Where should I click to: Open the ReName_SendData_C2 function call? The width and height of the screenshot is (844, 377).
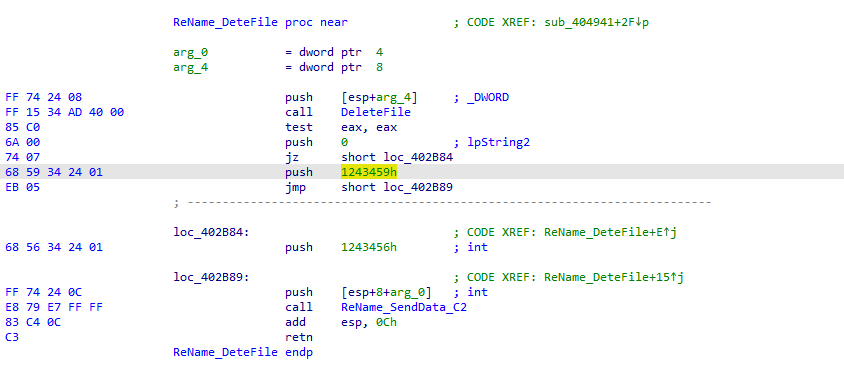[x=404, y=307]
